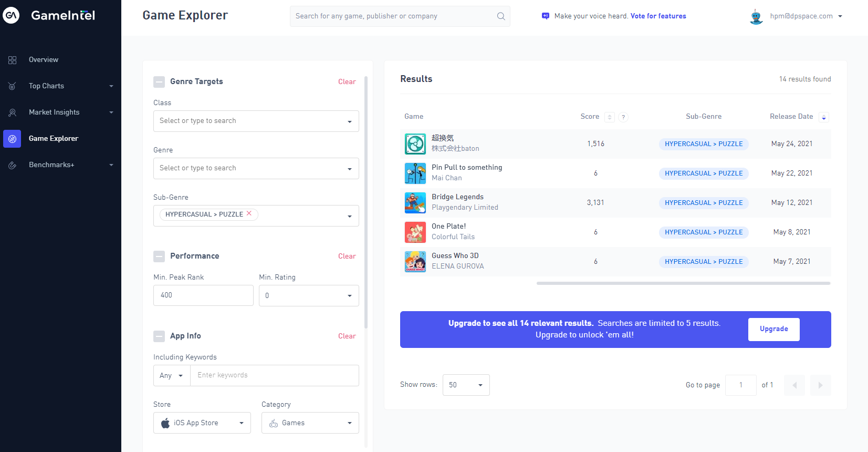This screenshot has height=452, width=868.
Task: Open the Bridge Legends game icon
Action: click(415, 203)
